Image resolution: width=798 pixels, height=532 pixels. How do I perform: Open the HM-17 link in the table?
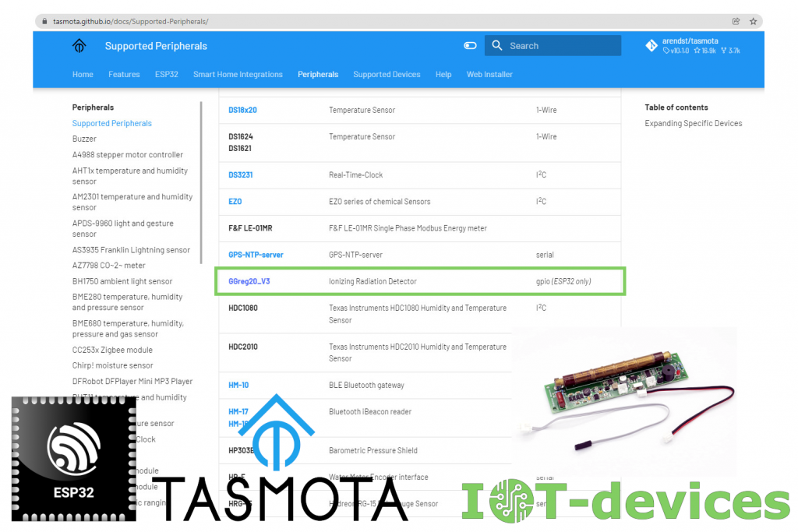238,411
